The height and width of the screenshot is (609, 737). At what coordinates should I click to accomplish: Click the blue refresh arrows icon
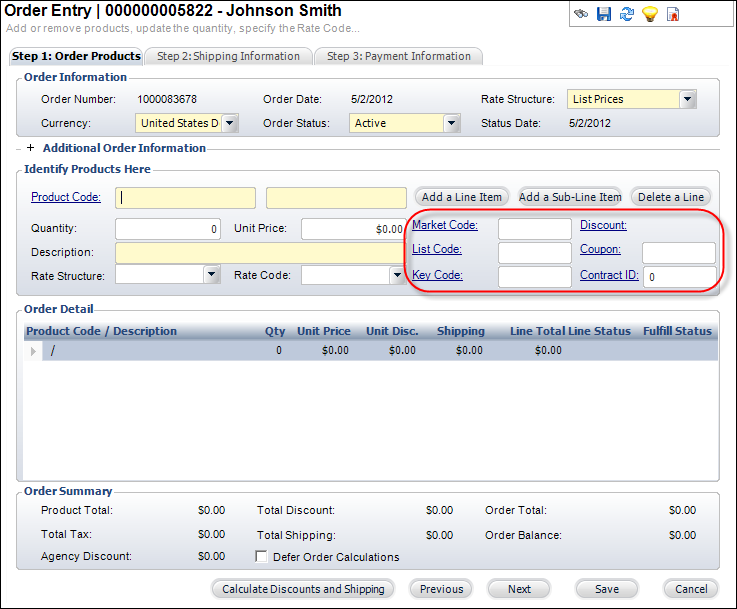click(627, 14)
